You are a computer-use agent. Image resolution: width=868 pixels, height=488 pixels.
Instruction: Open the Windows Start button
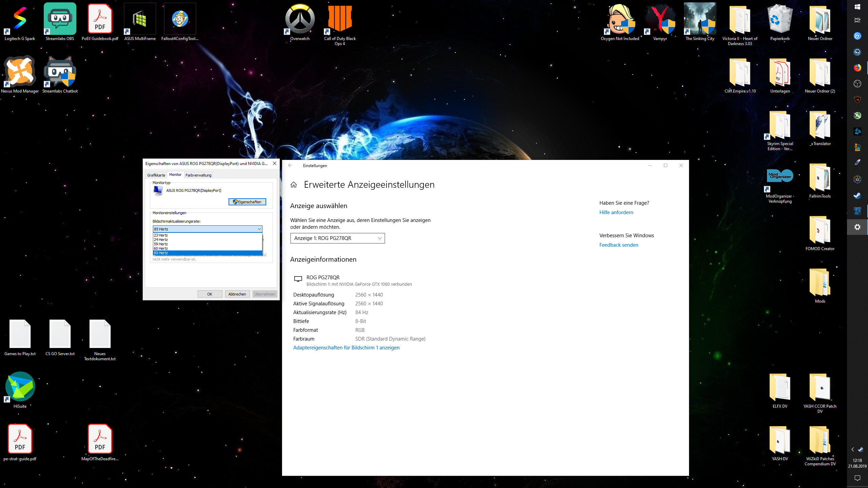(857, 7)
